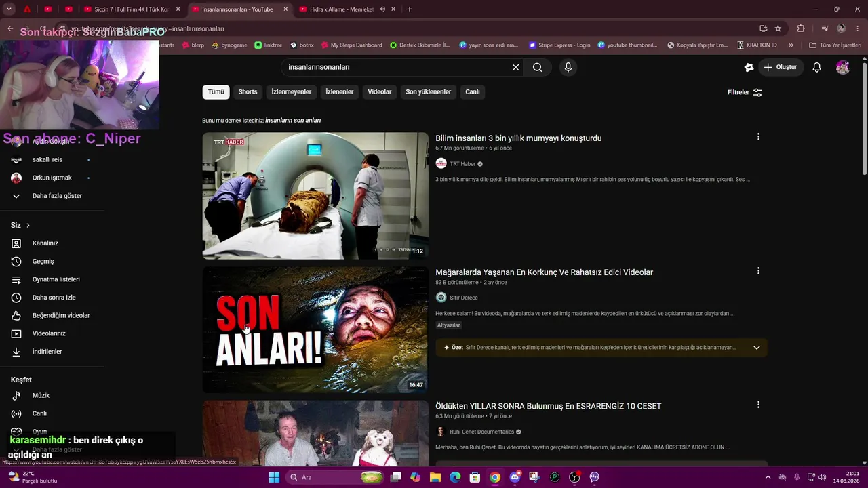Expand the Özet summary of the cave video
The width and height of the screenshot is (868, 488).
(x=757, y=348)
